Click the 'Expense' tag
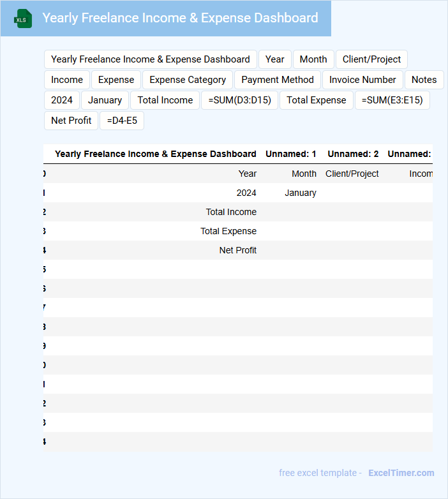 (x=116, y=80)
